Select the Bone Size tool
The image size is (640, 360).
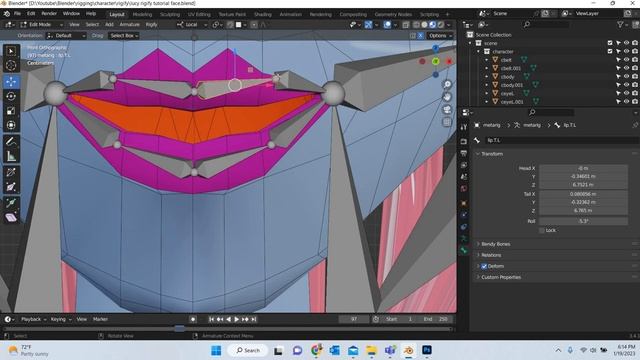click(x=11, y=187)
